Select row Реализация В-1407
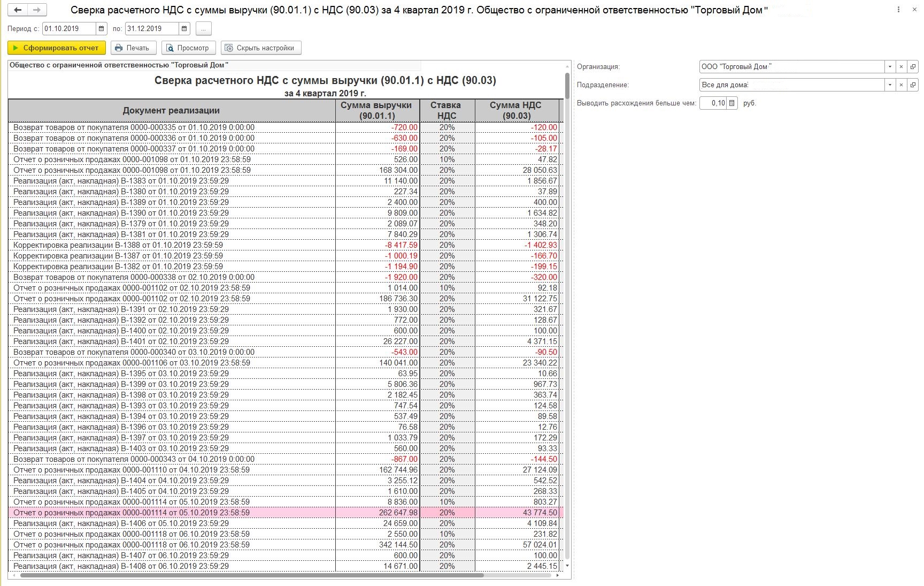 pos(286,555)
